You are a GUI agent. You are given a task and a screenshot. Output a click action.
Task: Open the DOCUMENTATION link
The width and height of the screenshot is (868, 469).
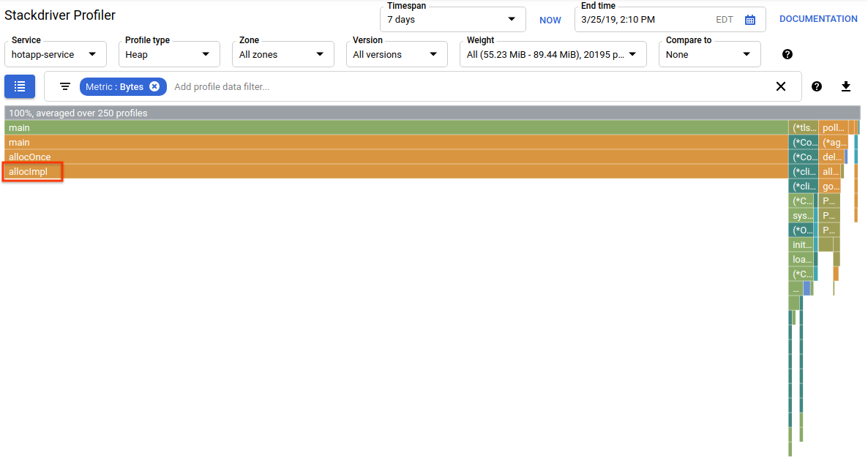click(x=818, y=19)
